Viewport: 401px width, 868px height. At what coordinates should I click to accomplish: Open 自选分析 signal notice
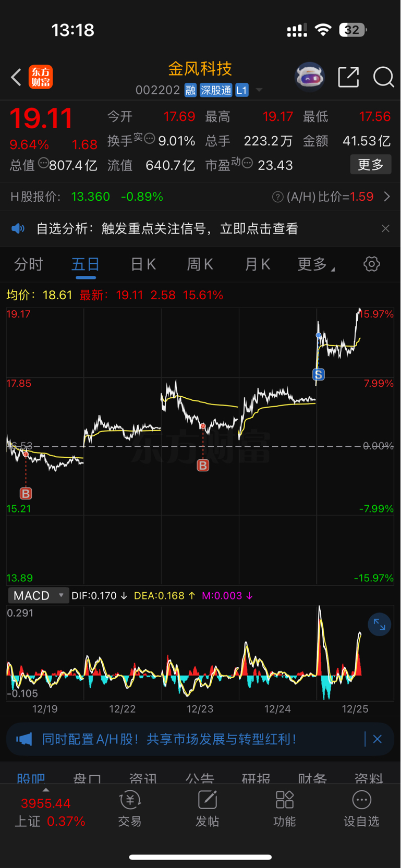coord(167,228)
